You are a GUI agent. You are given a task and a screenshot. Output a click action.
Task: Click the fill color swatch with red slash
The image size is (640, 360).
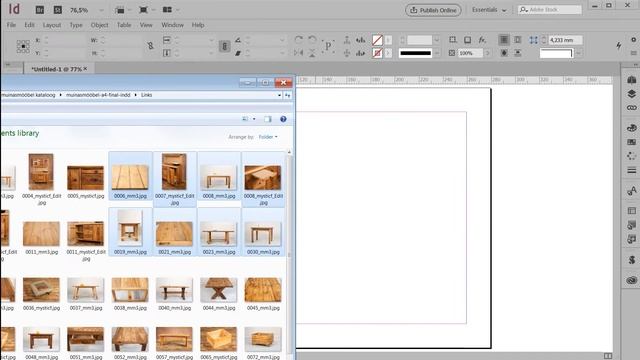pyautogui.click(x=377, y=40)
